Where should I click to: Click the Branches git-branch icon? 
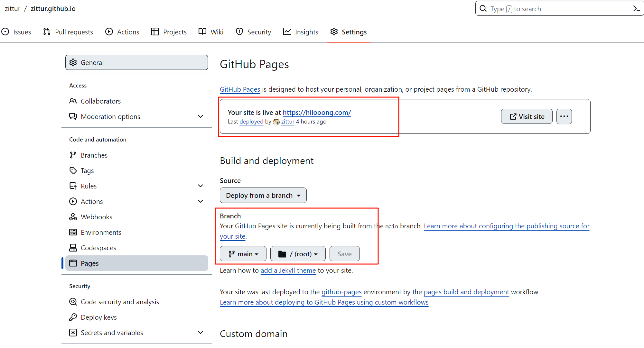coord(73,155)
